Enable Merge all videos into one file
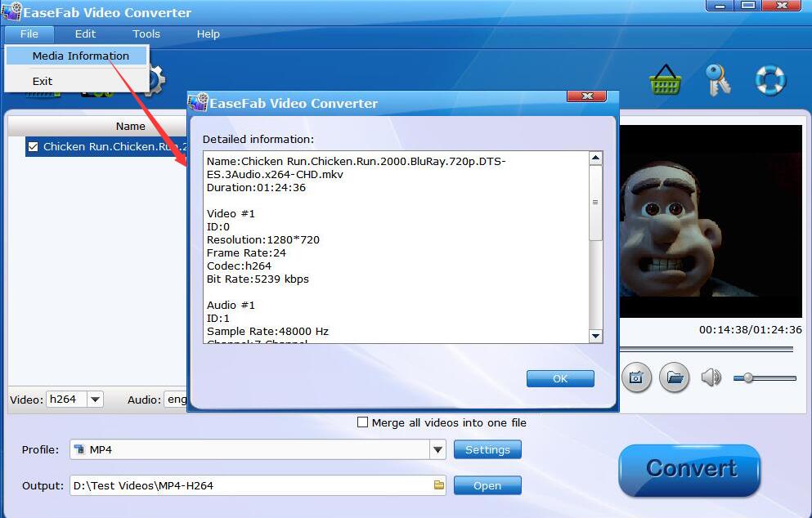This screenshot has height=518, width=812. (362, 422)
